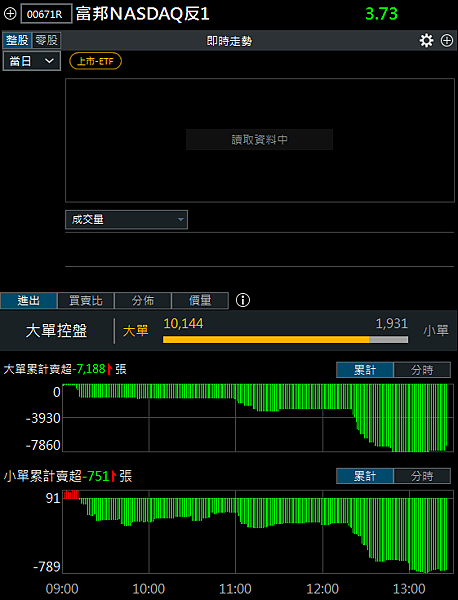
Task: Switch to the 價量 tab
Action: pos(200,300)
